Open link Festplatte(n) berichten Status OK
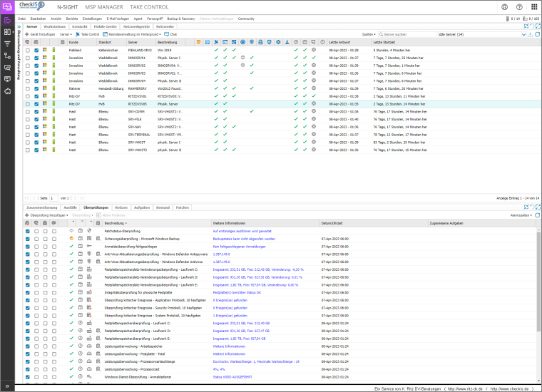The height and width of the screenshot is (392, 542). click(237, 292)
